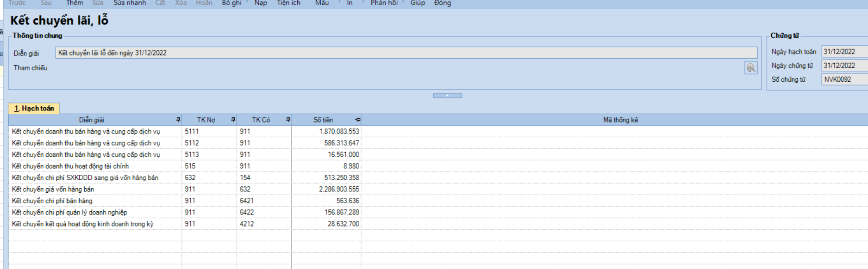Screen dimensions: 868x269
Task: Click Phản hồi in the toolbar
Action: pos(384,3)
